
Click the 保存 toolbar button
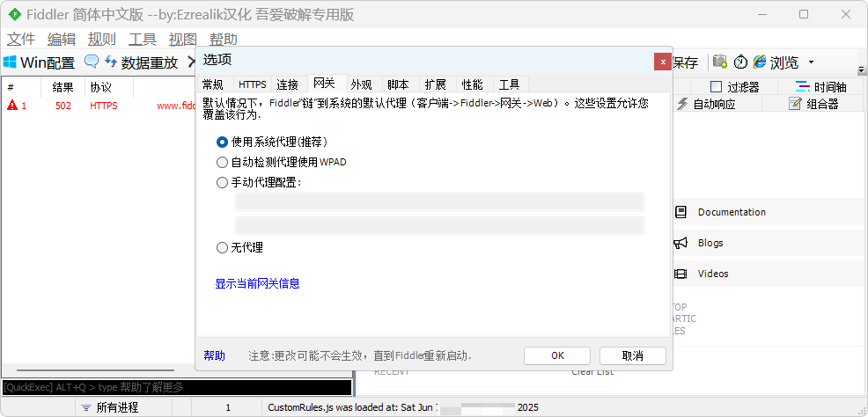(x=685, y=62)
